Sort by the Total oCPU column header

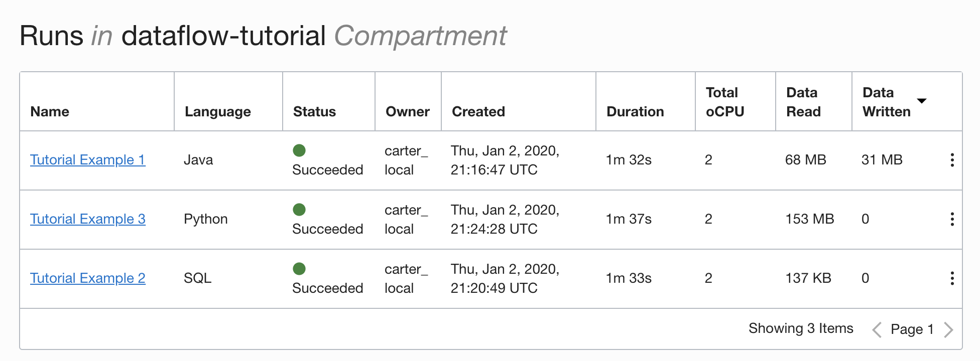[725, 102]
